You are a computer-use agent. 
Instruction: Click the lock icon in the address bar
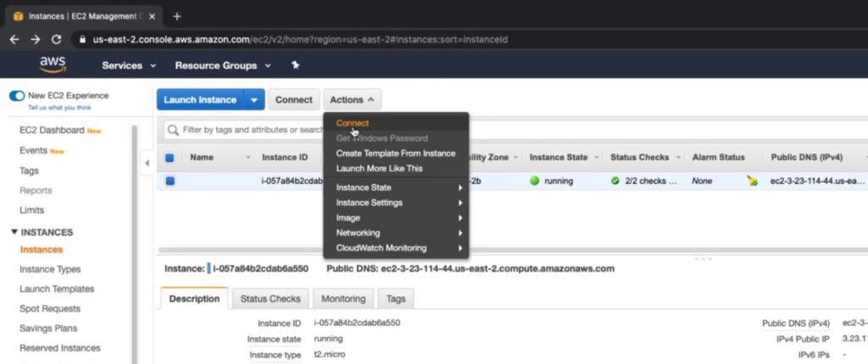click(82, 40)
